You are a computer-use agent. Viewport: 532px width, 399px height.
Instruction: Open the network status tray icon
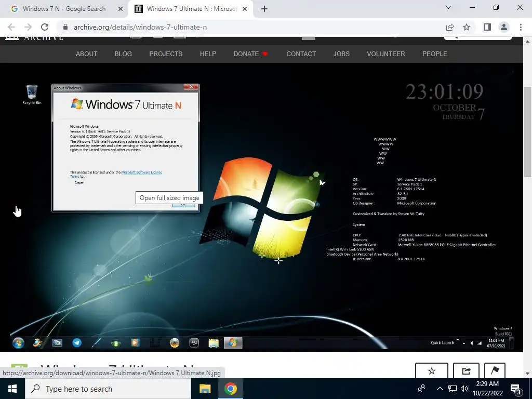(453, 389)
